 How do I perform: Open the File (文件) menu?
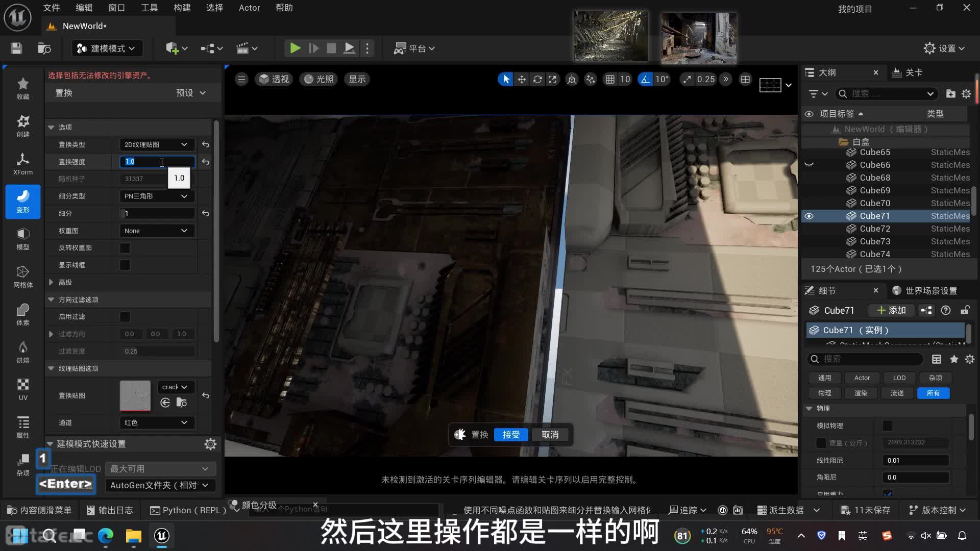pyautogui.click(x=51, y=8)
